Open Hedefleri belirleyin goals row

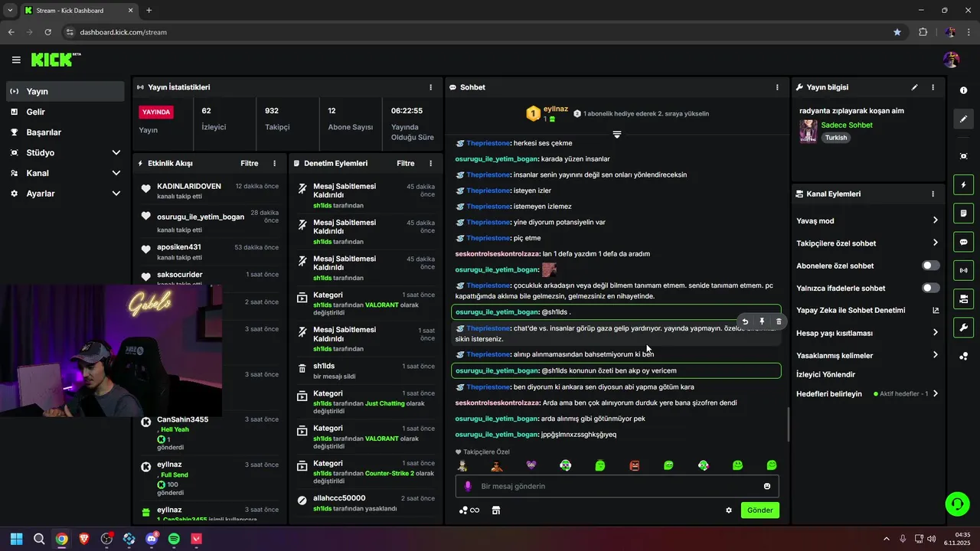pos(867,394)
